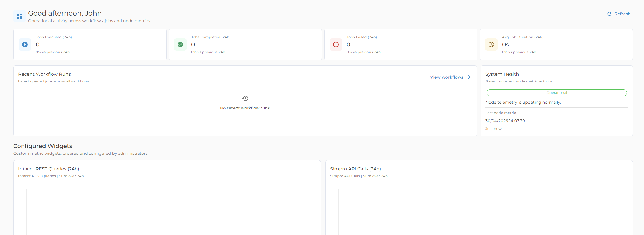
Task: Click the dashboard grid icon beside the greeting
Action: 20,16
